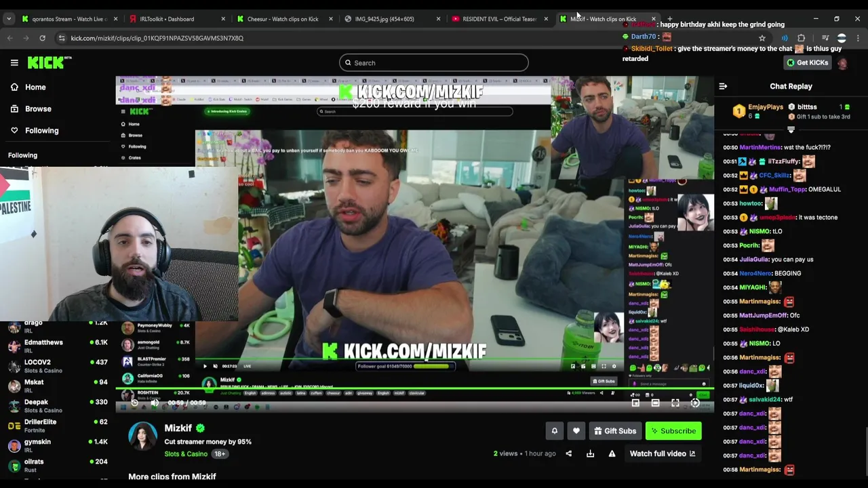Viewport: 868px width, 488px height.
Task: Open Mskat channel in Following list
Action: click(x=58, y=386)
